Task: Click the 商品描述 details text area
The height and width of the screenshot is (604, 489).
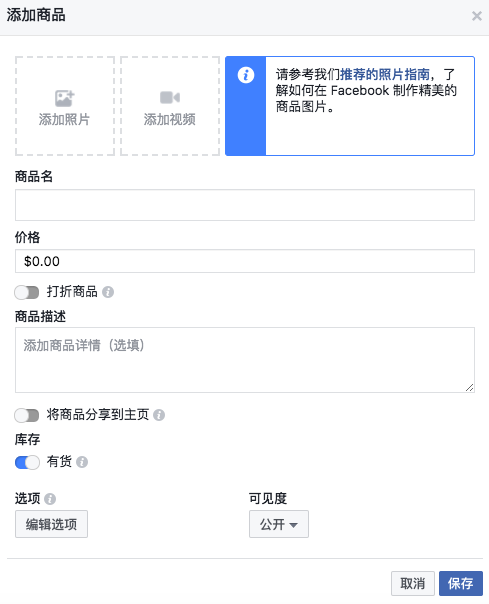Action: [245, 360]
